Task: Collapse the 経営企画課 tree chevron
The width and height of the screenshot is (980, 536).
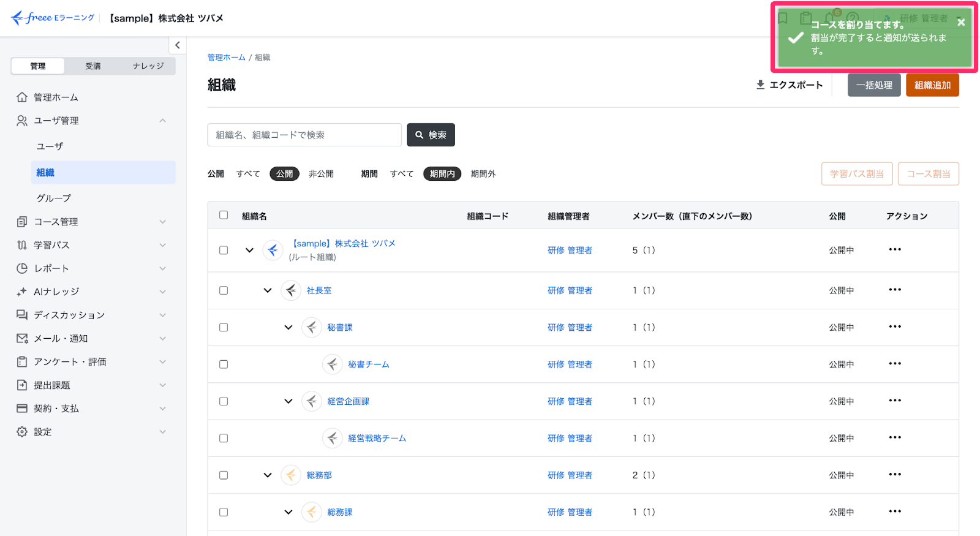Action: [x=288, y=401]
